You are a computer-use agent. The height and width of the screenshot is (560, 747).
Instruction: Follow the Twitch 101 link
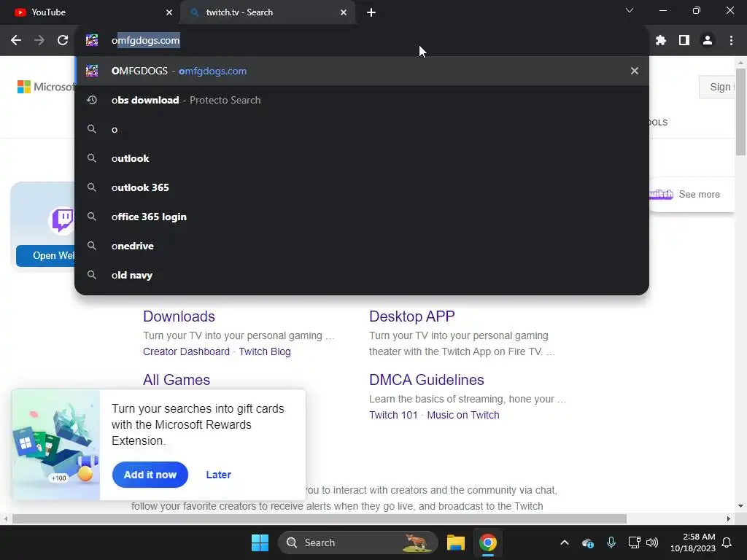click(393, 415)
